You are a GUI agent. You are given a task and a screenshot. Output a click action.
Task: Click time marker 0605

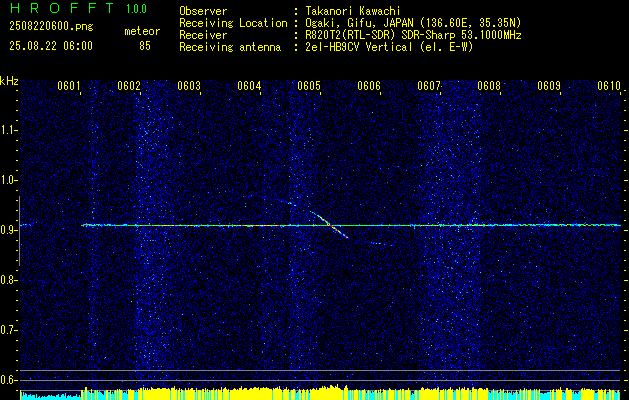[x=309, y=85]
